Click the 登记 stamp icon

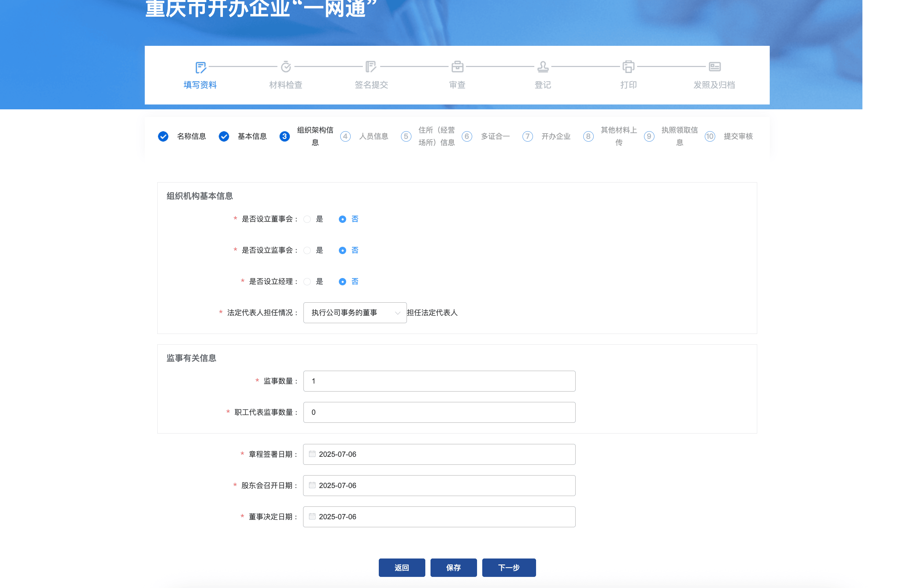point(542,67)
